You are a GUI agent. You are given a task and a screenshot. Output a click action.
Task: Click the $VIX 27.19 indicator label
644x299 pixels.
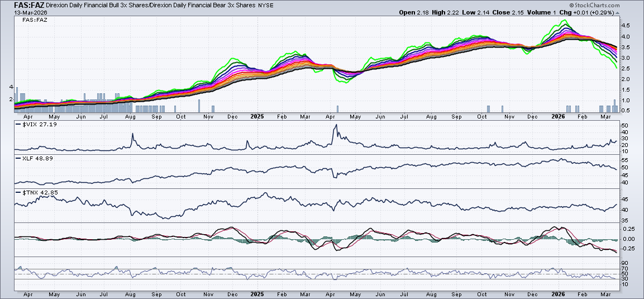click(x=41, y=125)
